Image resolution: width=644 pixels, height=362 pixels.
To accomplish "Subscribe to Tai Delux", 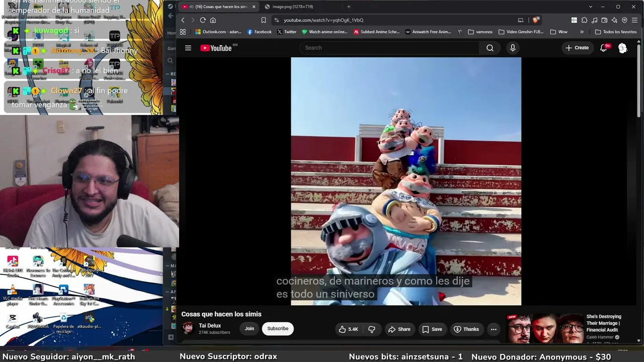I will tap(278, 329).
